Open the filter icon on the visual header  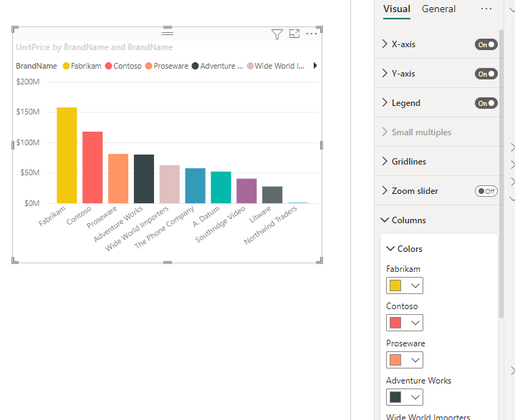(x=277, y=34)
